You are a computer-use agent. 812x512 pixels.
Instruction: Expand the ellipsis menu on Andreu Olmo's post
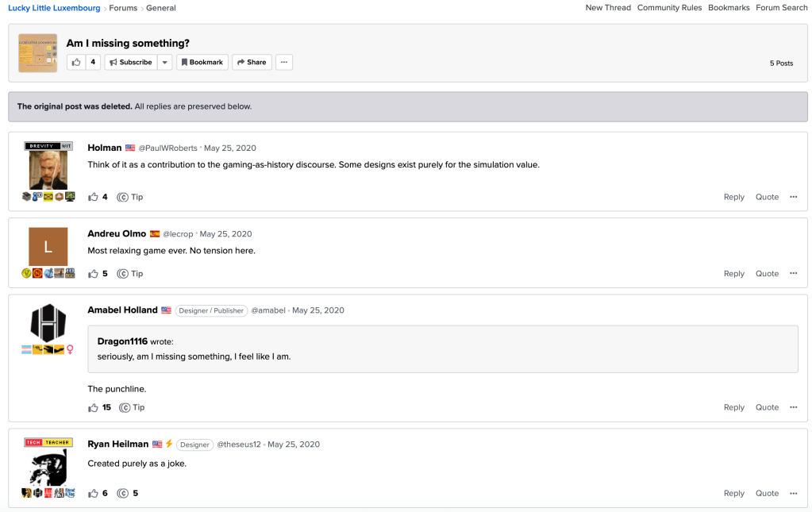click(x=793, y=274)
